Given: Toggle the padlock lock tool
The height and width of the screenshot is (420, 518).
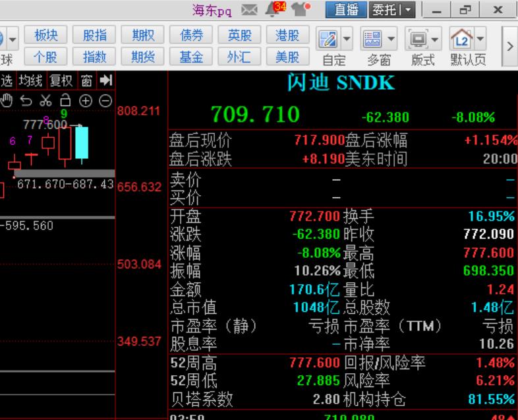Looking at the screenshot, I should (x=65, y=100).
